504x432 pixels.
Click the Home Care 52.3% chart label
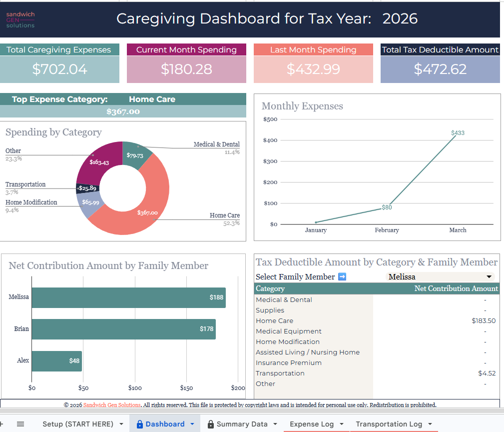tap(225, 219)
